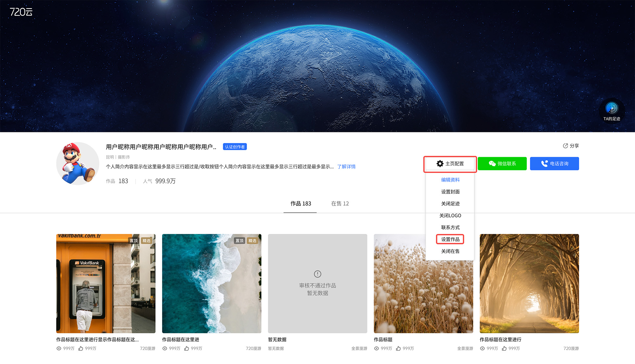Click the 微信联系 button
This screenshot has width=635, height=364.
pos(502,164)
